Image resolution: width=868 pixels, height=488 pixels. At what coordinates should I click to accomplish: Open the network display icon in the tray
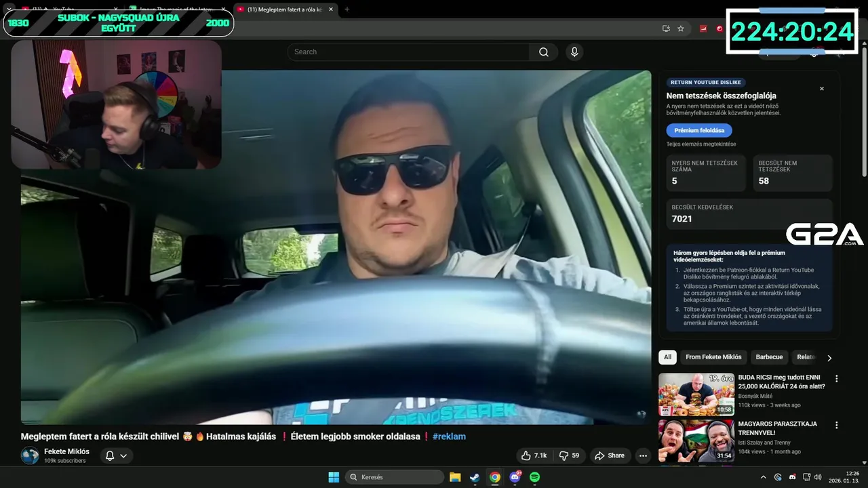tap(806, 477)
